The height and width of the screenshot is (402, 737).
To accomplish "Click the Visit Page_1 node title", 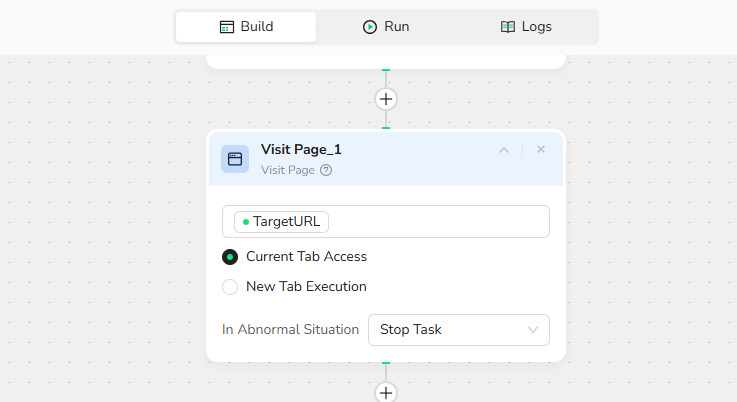I will click(x=301, y=149).
